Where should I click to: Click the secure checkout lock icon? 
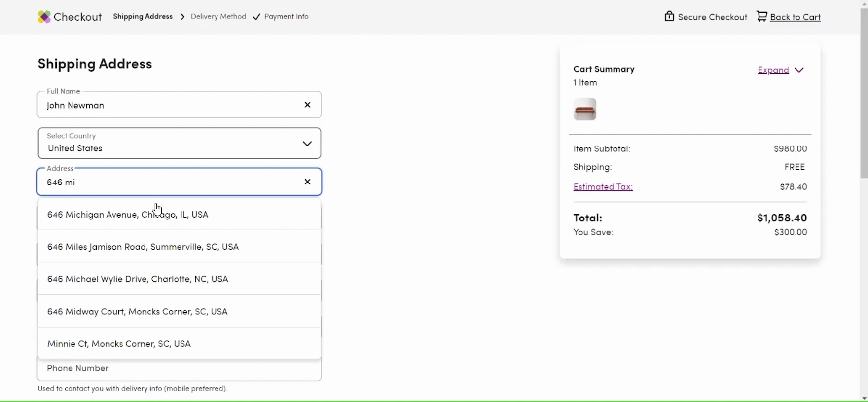click(x=669, y=17)
